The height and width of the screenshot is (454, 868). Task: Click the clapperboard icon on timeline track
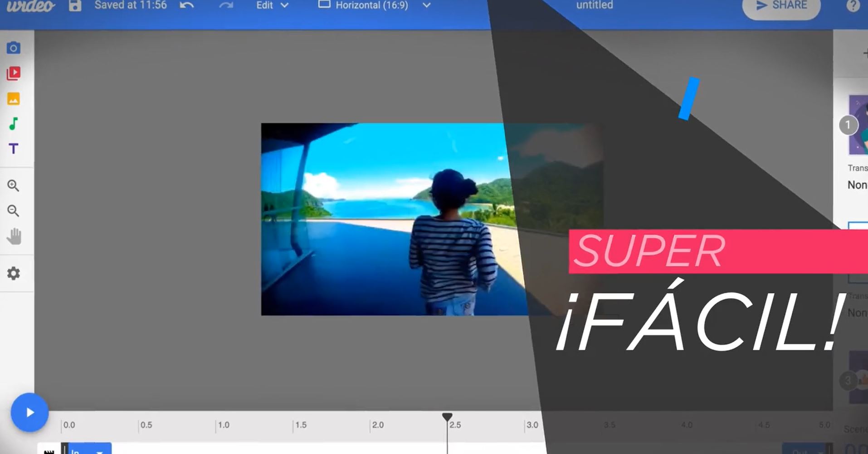49,451
